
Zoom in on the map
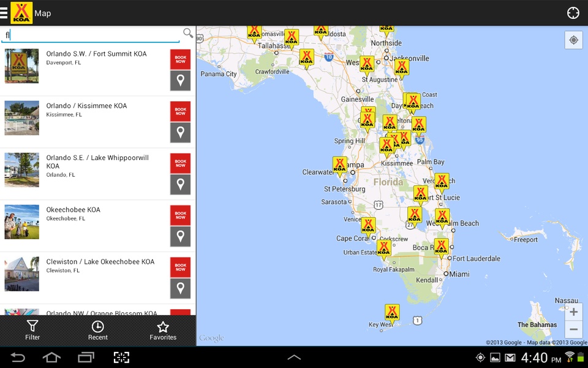pyautogui.click(x=573, y=312)
